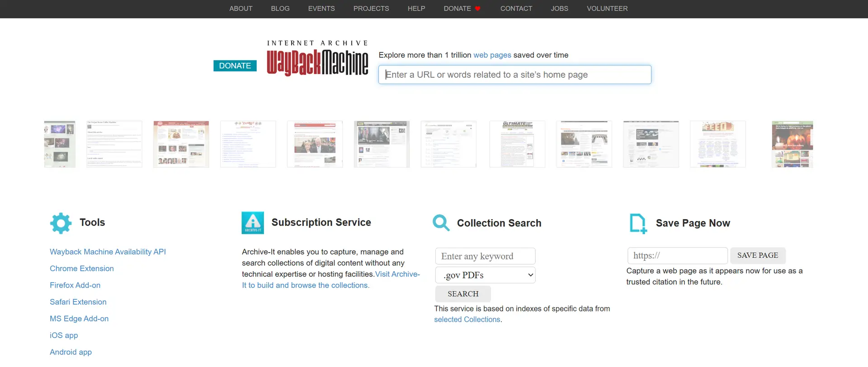Click the SEARCH button under Collection Search
Viewport: 868px width, 367px height.
click(x=463, y=294)
